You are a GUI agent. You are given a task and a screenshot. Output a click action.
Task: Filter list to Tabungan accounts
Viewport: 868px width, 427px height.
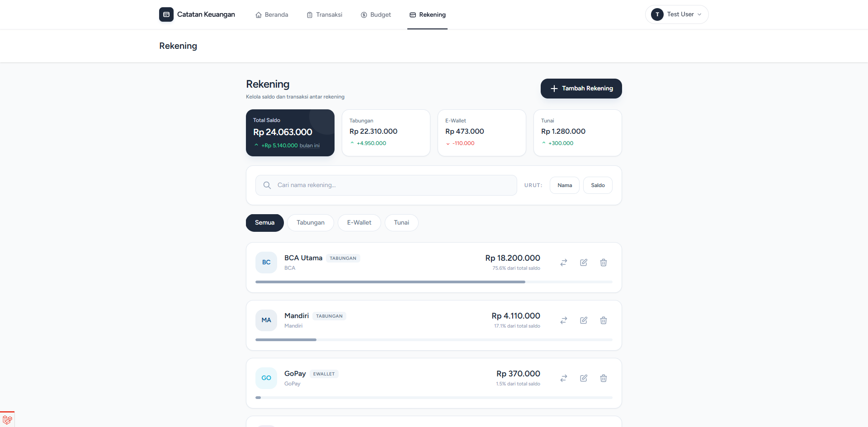coord(310,223)
